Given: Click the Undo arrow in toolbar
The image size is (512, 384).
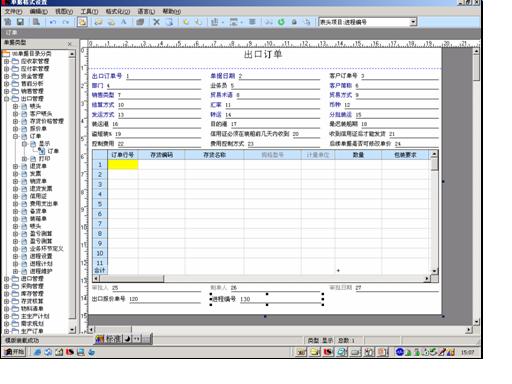Looking at the screenshot, I should pos(53,22).
